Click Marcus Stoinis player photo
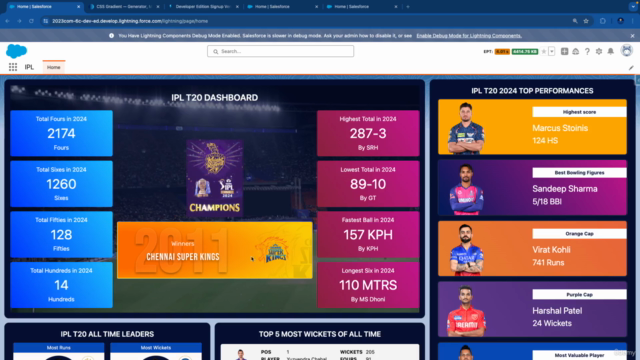The image size is (640, 360). pos(466,128)
